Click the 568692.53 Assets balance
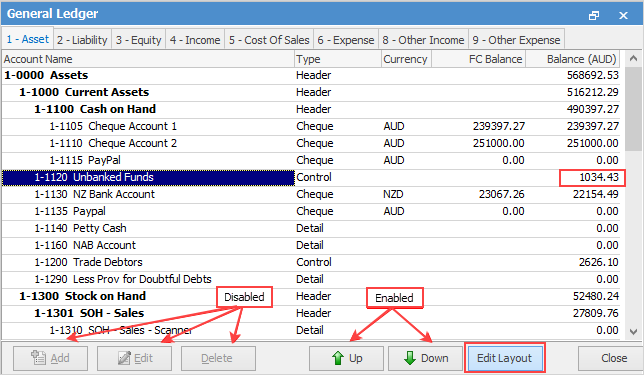The height and width of the screenshot is (375, 644). click(x=593, y=76)
